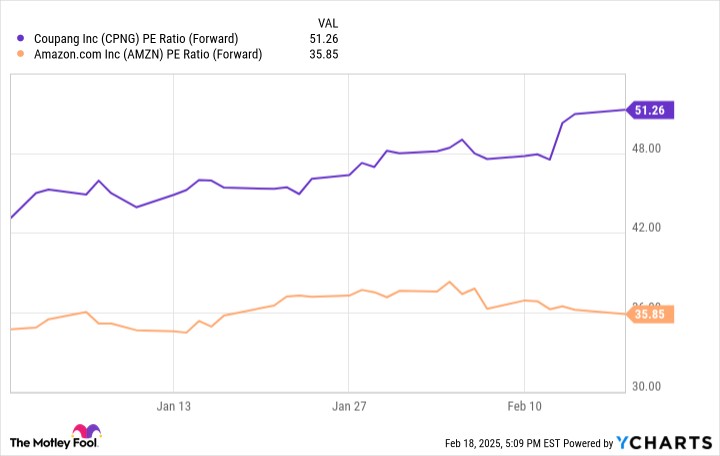Click the 51.26 value in legend
720x456 pixels.
[324, 39]
